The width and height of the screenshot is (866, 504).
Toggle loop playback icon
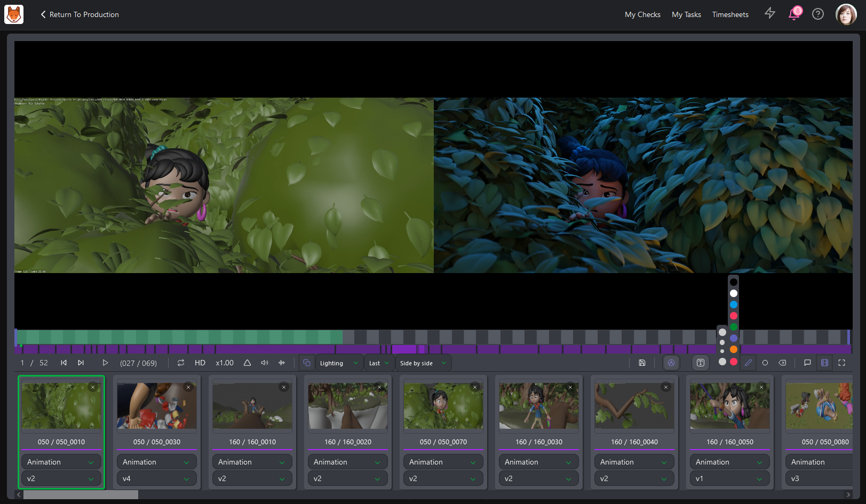[181, 363]
